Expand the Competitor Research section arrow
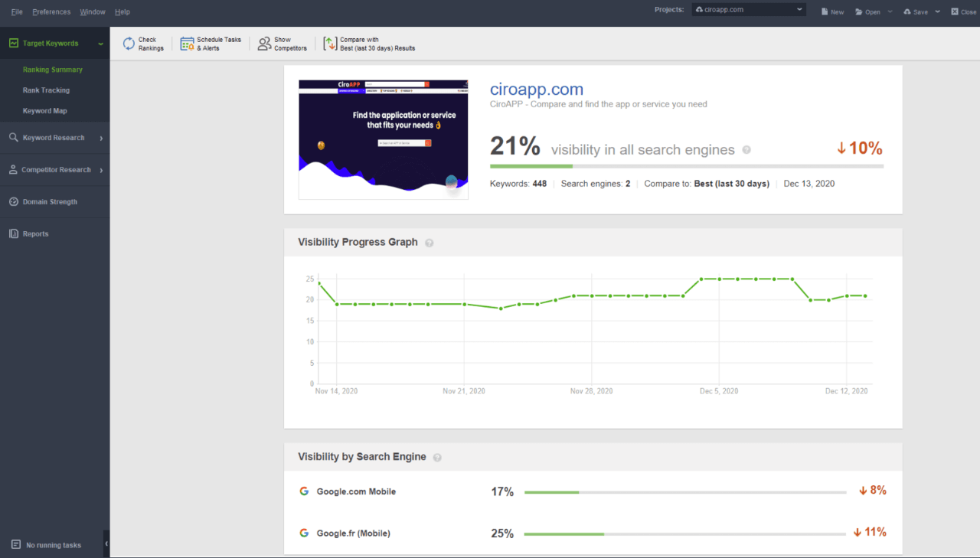The image size is (980, 558). pos(101,170)
